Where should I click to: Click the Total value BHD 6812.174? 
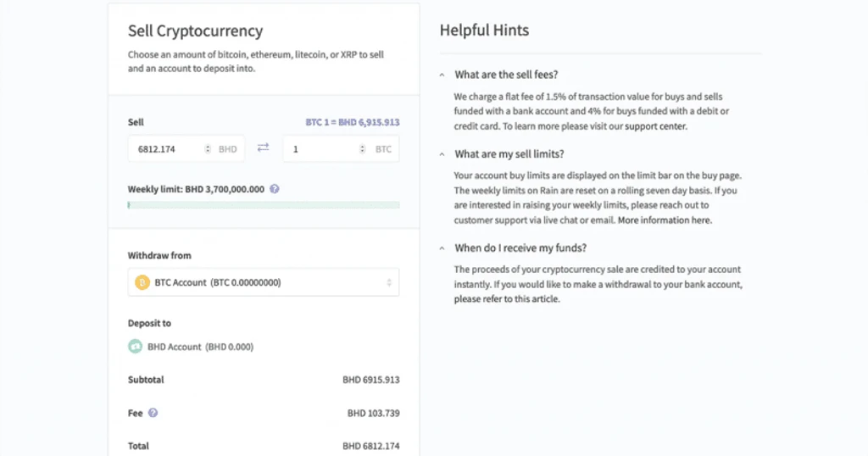[371, 446]
